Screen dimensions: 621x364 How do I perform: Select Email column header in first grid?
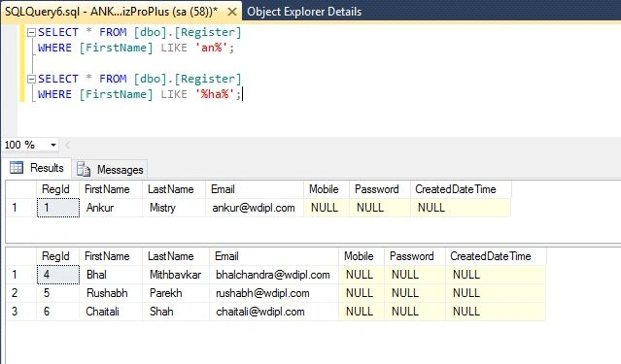(255, 189)
